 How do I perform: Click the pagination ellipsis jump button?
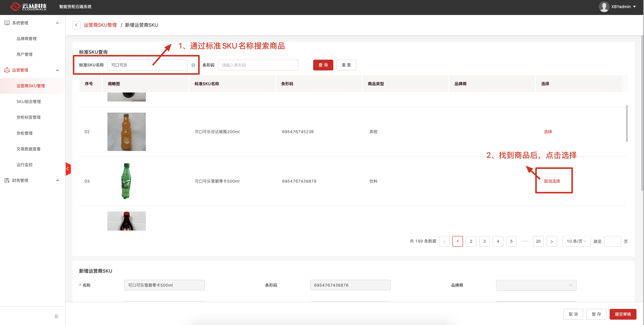(525, 241)
